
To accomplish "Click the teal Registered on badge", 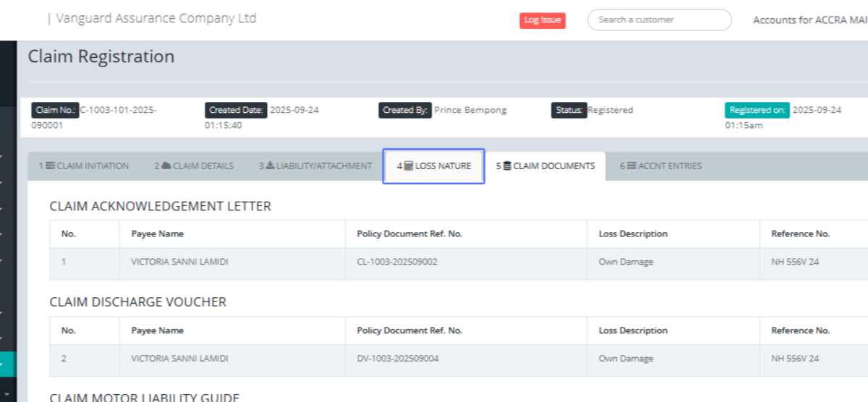I will (757, 111).
